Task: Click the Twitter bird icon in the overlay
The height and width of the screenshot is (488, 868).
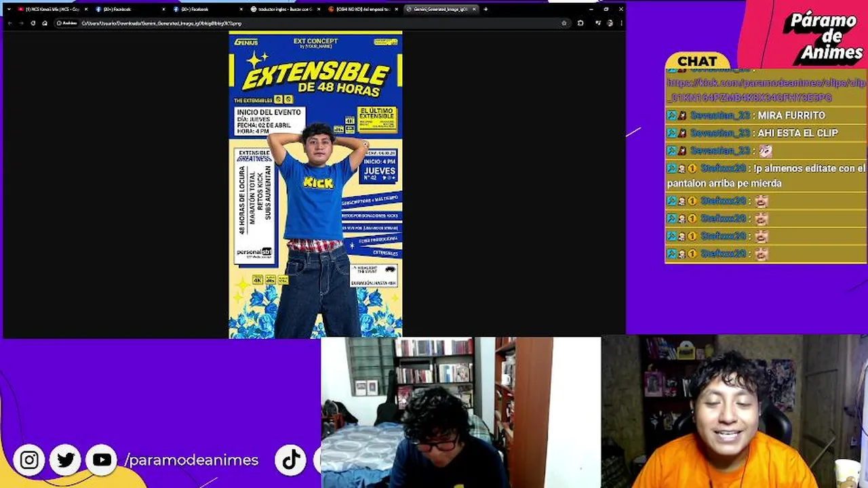Action: click(x=66, y=460)
